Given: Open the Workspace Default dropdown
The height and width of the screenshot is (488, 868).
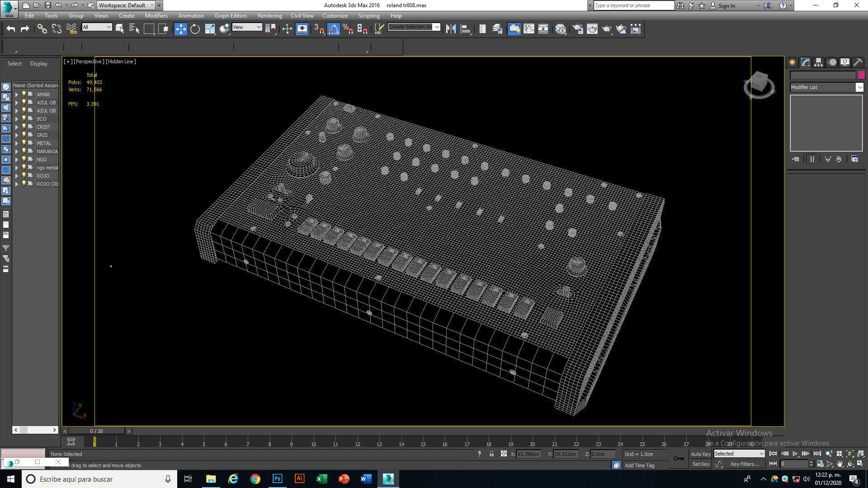Looking at the screenshot, I should pyautogui.click(x=126, y=5).
